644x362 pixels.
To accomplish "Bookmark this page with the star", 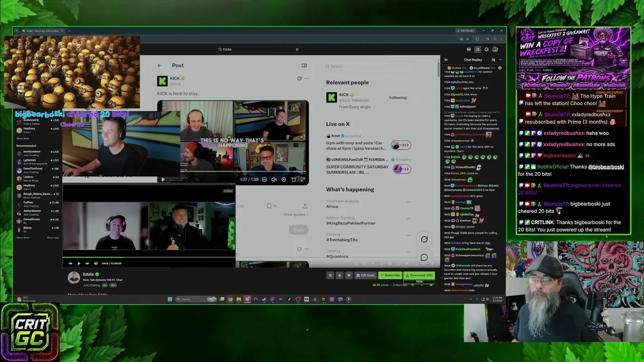I will click(467, 39).
